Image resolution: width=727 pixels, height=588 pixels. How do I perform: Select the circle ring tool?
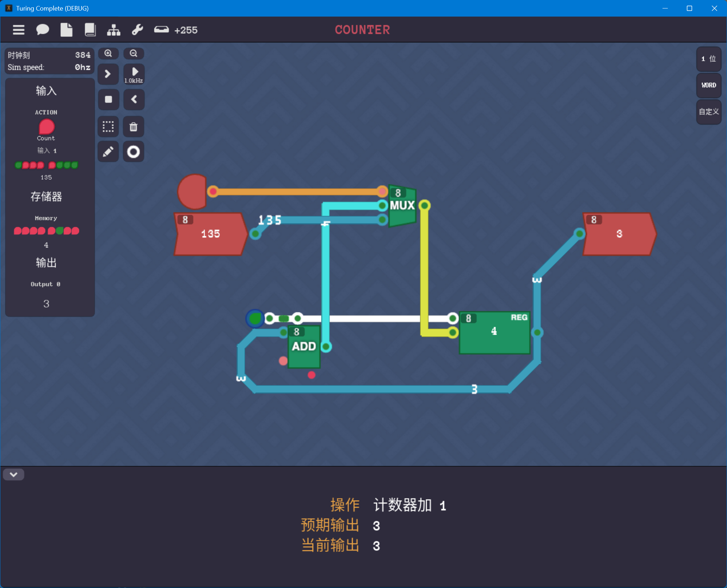pos(134,152)
